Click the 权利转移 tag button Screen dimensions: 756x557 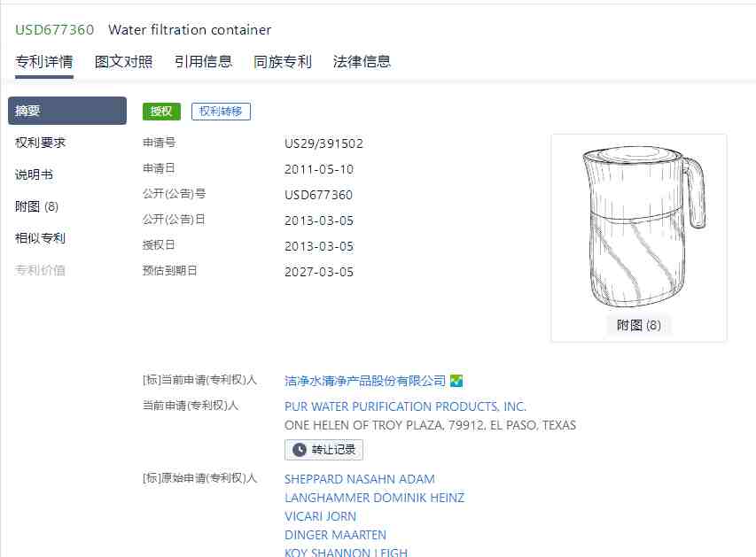(221, 112)
